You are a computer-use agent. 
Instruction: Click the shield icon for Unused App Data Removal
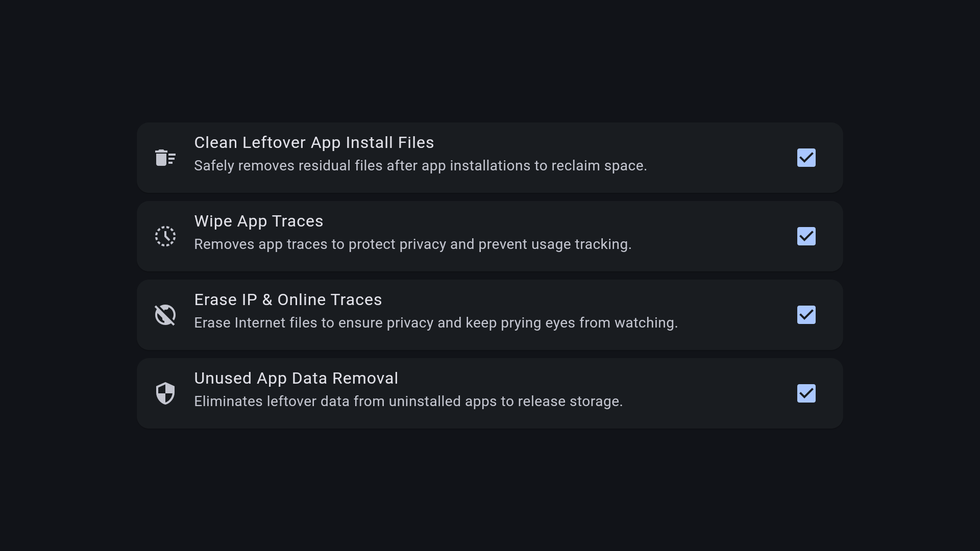[x=165, y=393]
